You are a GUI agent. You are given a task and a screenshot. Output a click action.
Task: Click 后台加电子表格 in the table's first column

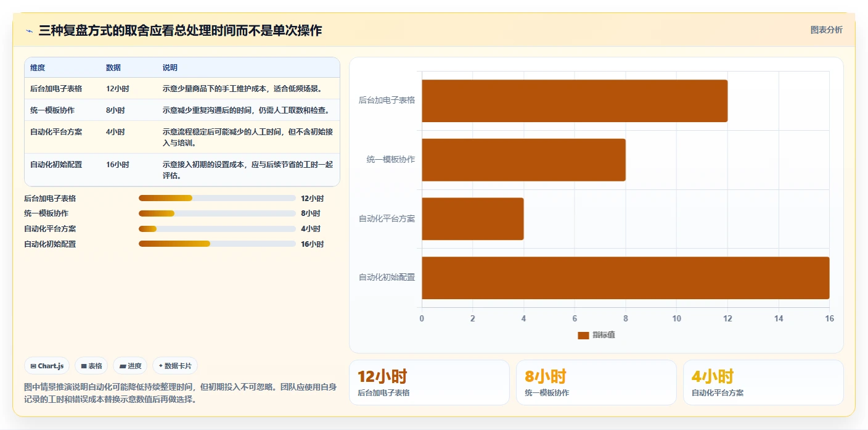pyautogui.click(x=56, y=88)
